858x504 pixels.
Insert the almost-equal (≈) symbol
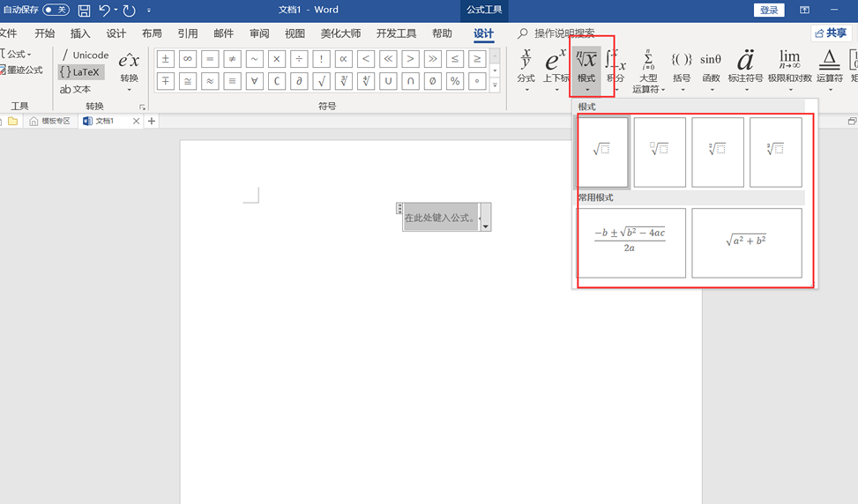pyautogui.click(x=210, y=81)
